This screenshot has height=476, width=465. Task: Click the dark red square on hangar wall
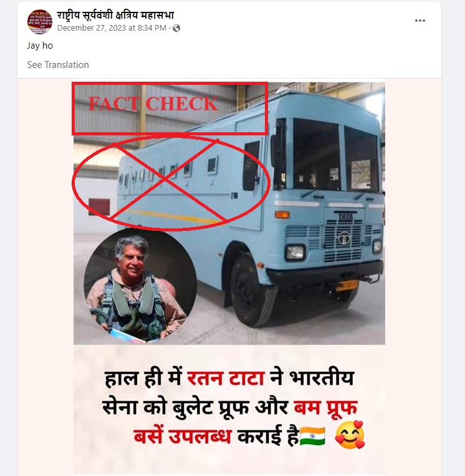click(99, 206)
